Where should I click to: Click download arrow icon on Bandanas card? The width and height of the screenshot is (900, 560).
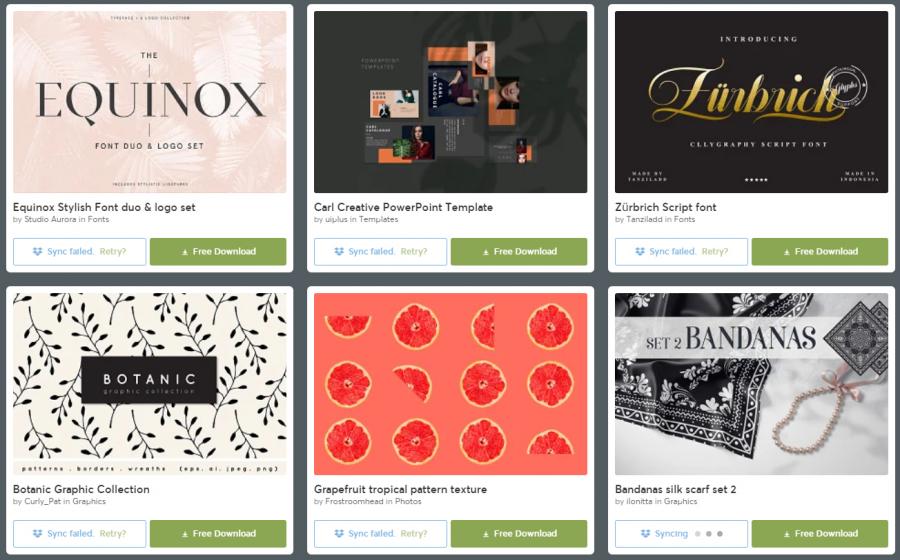click(x=787, y=534)
